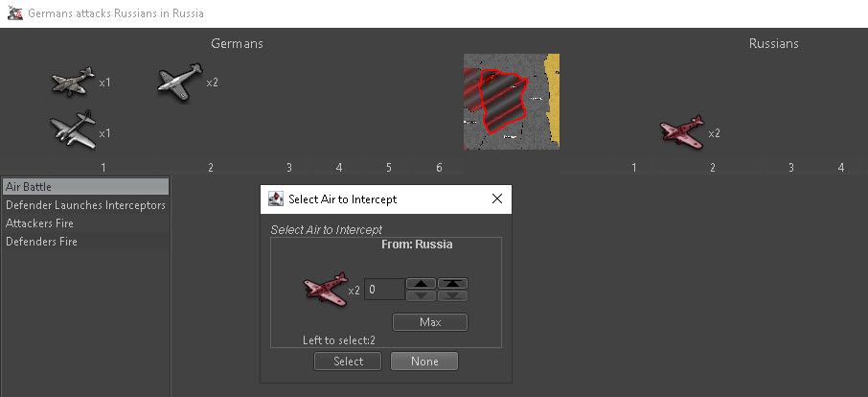Click the German strategic bomber icon
Screen dimensions: 868x397
pos(74,131)
